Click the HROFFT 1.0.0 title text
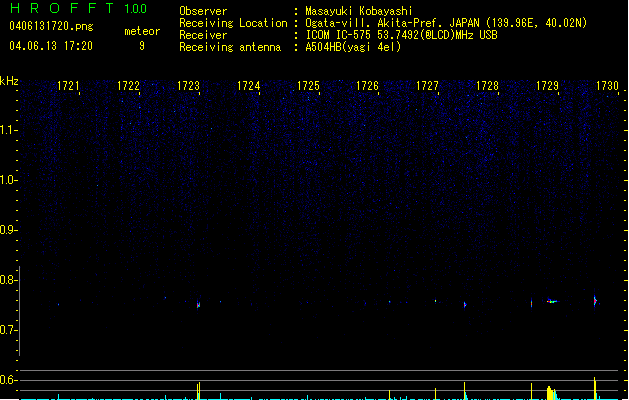The image size is (629, 400). point(79,8)
